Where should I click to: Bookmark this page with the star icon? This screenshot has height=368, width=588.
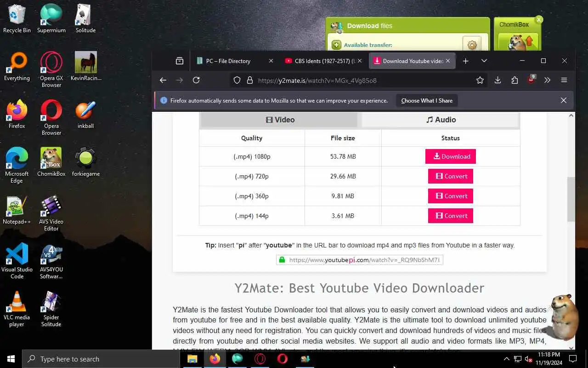(x=480, y=80)
